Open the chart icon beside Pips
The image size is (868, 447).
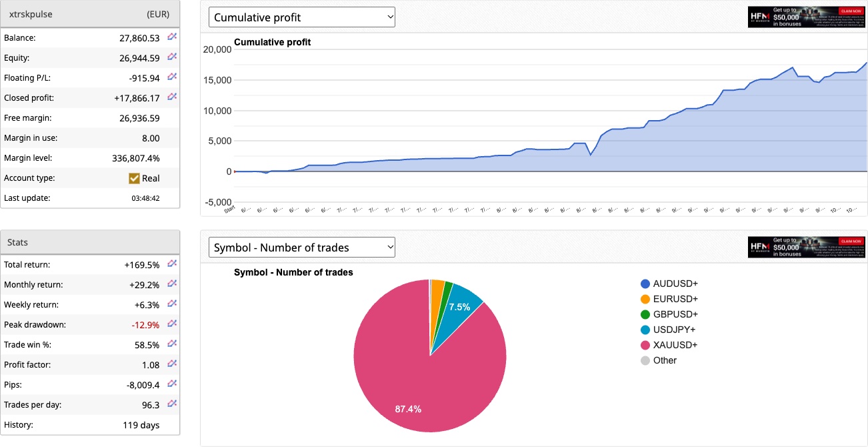[x=172, y=384]
